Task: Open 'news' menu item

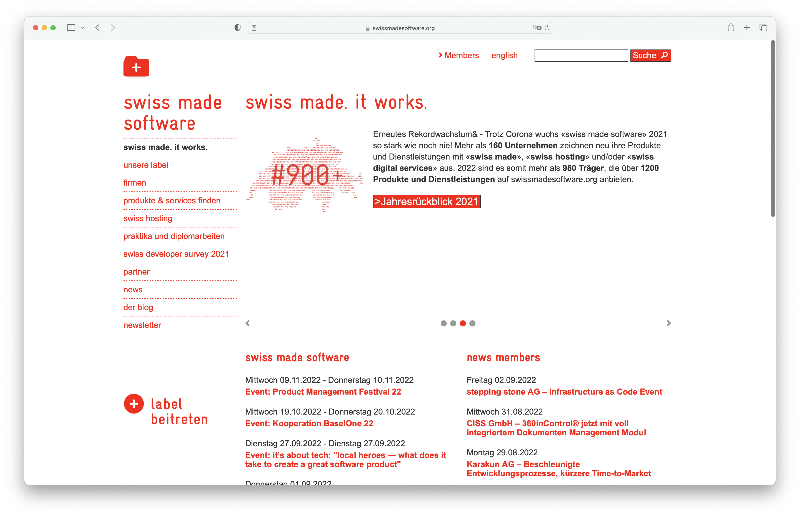Action: pos(133,290)
